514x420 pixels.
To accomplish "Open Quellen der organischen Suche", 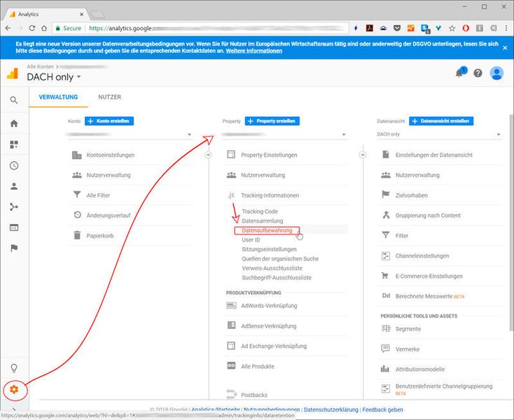I will coord(280,259).
